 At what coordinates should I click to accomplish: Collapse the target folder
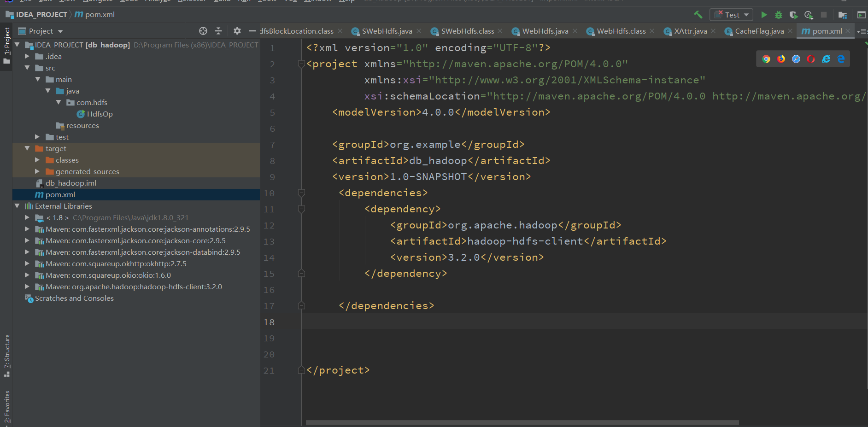click(27, 148)
